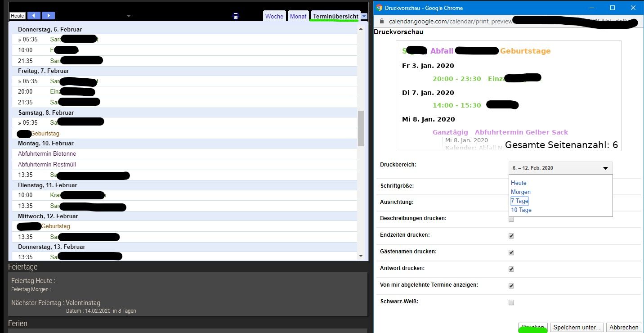Select the Terminübersicht tab

[x=335, y=16]
